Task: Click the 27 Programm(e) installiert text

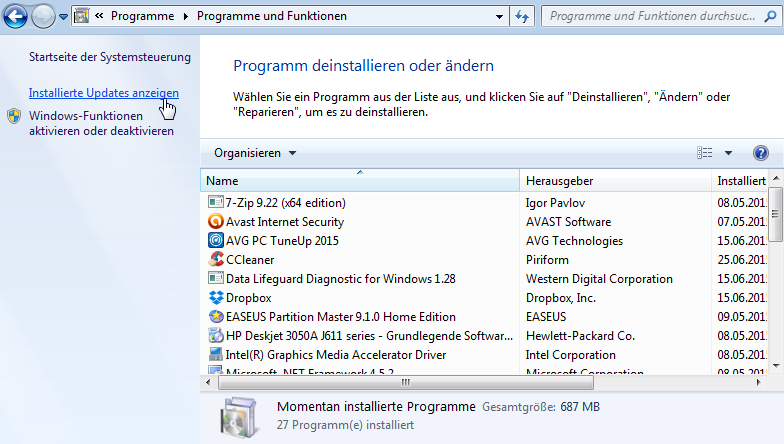Action: click(x=346, y=425)
